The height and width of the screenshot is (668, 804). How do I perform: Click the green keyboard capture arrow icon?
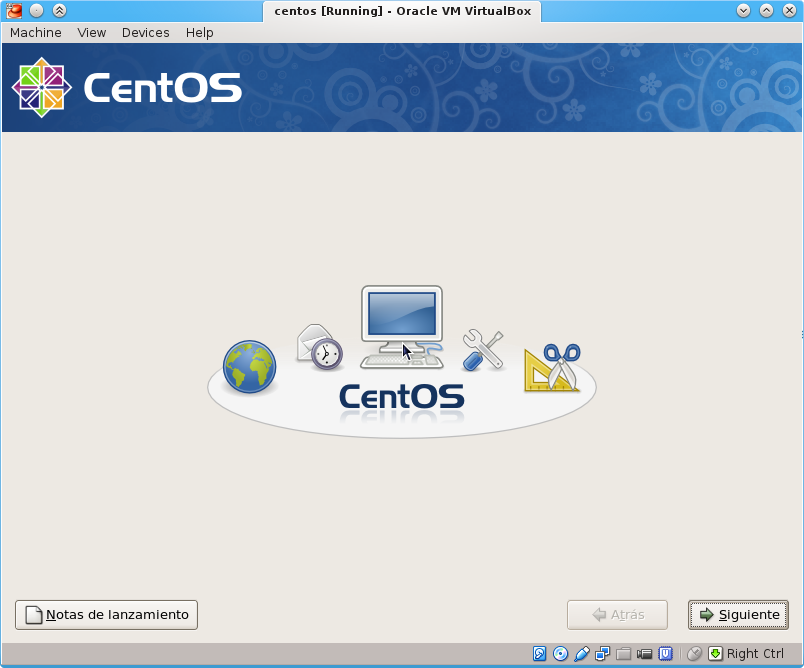(715, 654)
